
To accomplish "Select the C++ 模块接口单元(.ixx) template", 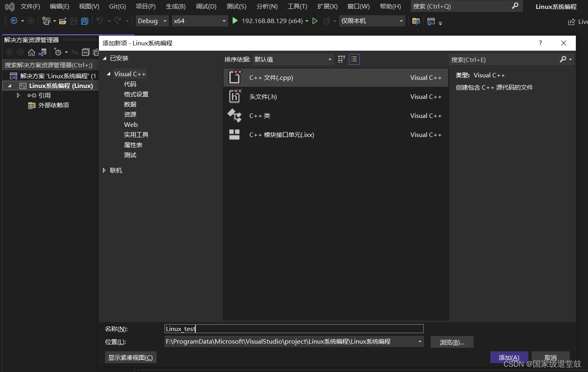I will click(x=335, y=135).
